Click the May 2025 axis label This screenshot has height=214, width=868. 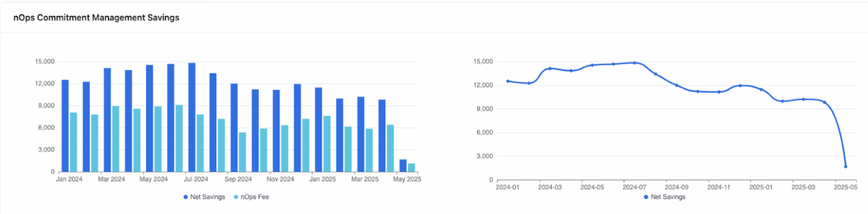[x=407, y=179]
